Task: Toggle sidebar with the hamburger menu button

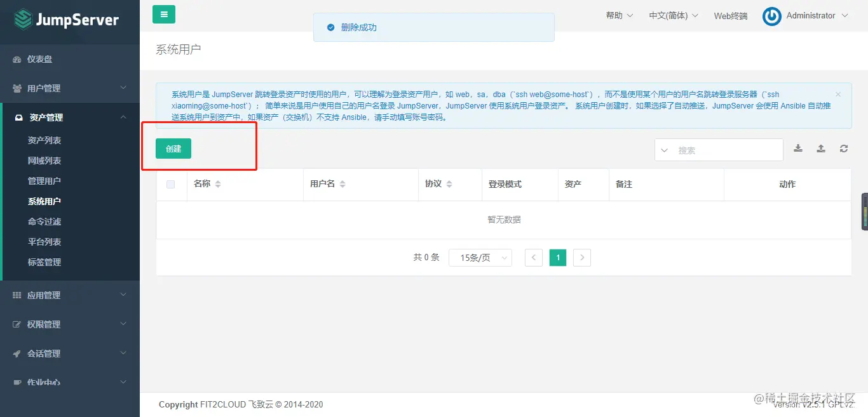Action: 164,14
